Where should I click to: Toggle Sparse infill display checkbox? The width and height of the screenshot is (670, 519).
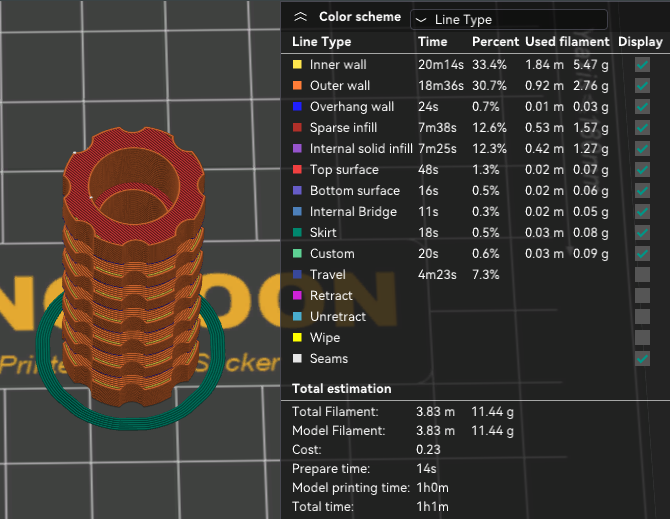(x=642, y=128)
